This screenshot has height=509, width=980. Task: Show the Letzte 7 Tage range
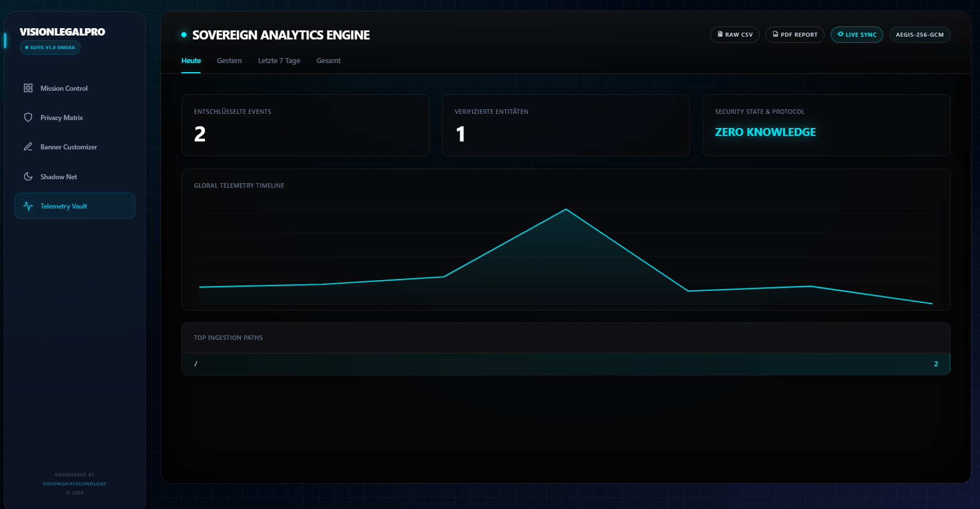[x=279, y=61]
